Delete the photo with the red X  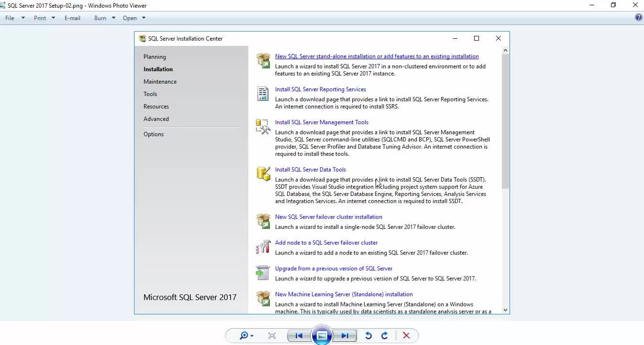point(406,335)
